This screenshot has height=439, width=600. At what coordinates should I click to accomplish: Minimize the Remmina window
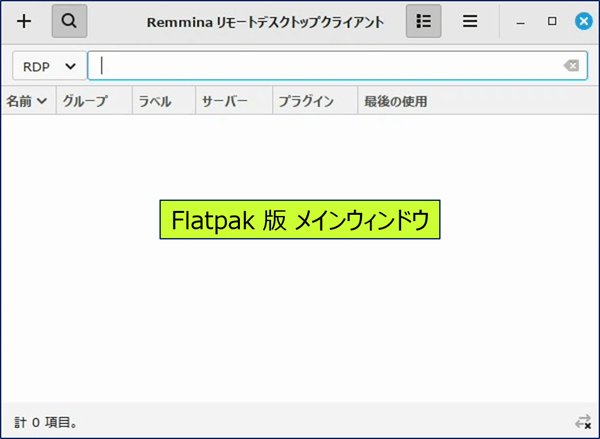(520, 22)
